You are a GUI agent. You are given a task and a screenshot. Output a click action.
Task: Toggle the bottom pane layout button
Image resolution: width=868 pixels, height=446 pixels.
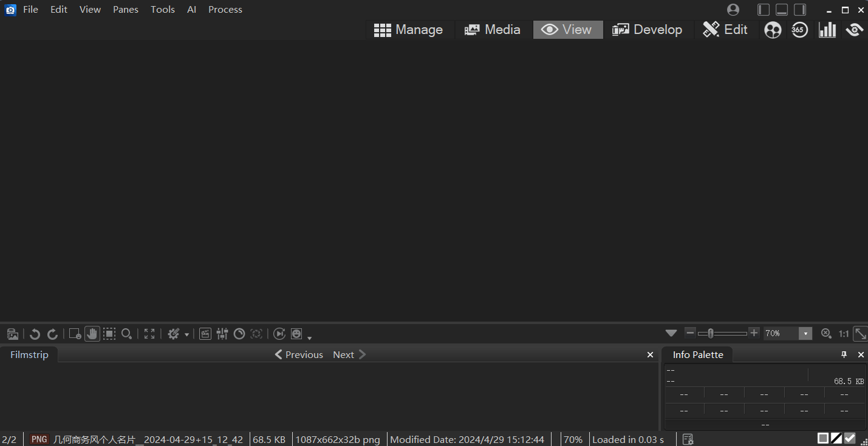[782, 10]
